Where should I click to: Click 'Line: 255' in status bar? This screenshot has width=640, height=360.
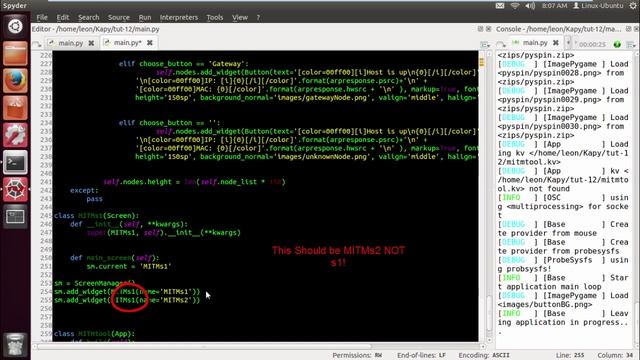click(x=570, y=355)
